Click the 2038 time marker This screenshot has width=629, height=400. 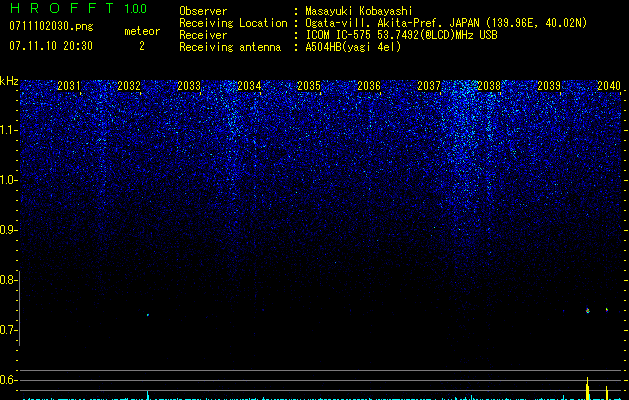pyautogui.click(x=489, y=86)
